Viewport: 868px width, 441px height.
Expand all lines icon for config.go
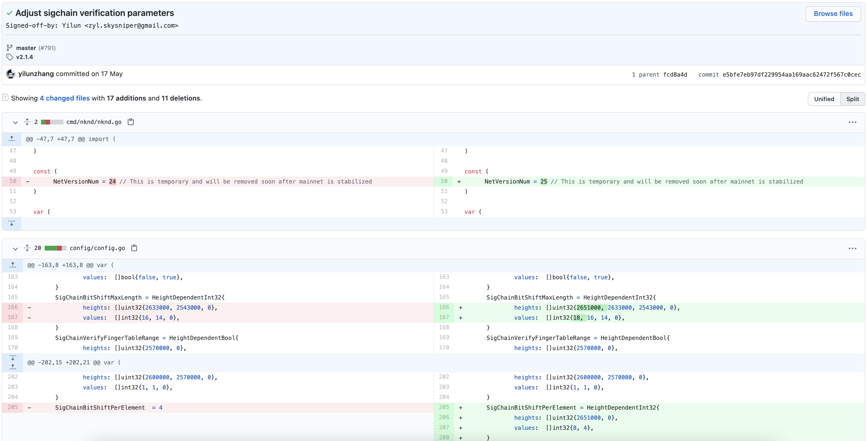click(x=27, y=248)
